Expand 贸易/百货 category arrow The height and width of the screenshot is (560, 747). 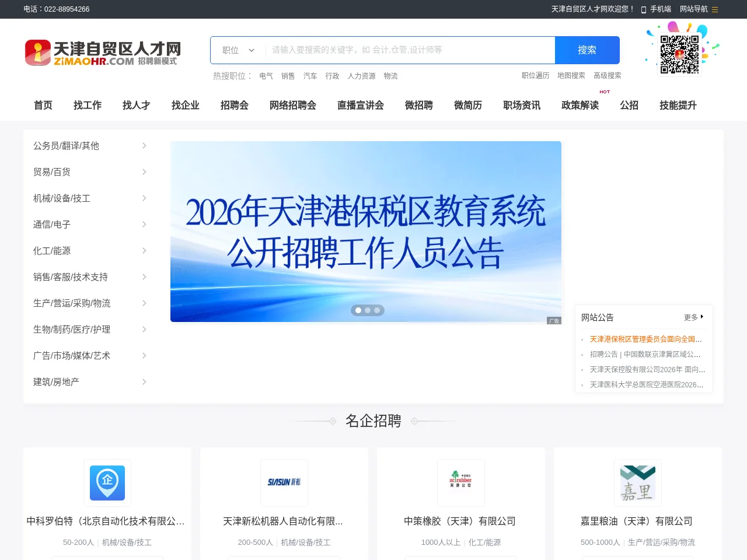pos(144,172)
